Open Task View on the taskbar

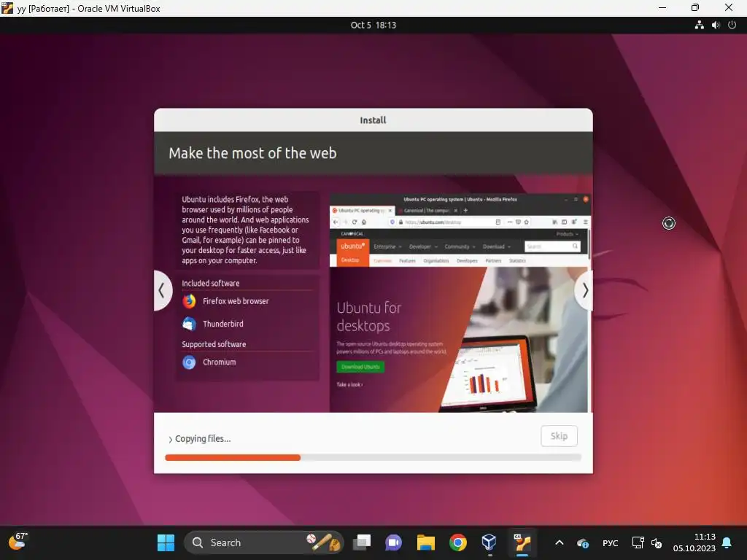click(362, 542)
